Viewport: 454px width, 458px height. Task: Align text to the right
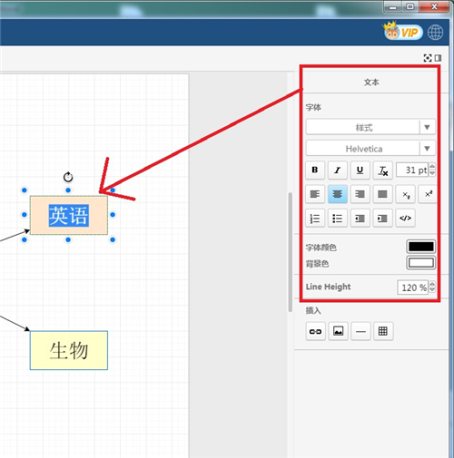360,194
